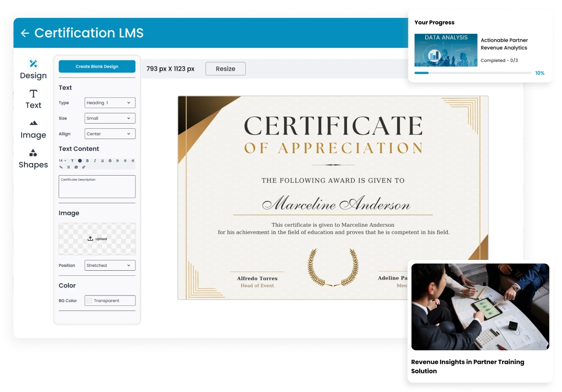The width and height of the screenshot is (562, 392).
Task: Insert a hyperlink in the text content
Action: 83,167
